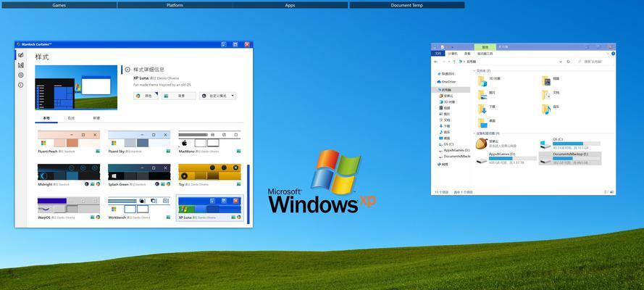Select the Fluent Sky style

[x=139, y=142]
